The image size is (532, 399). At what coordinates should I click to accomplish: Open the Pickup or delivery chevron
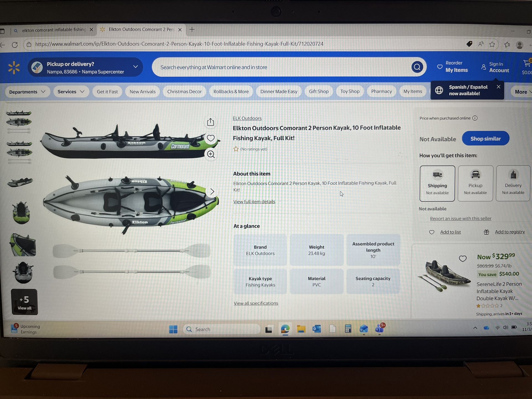click(x=135, y=67)
